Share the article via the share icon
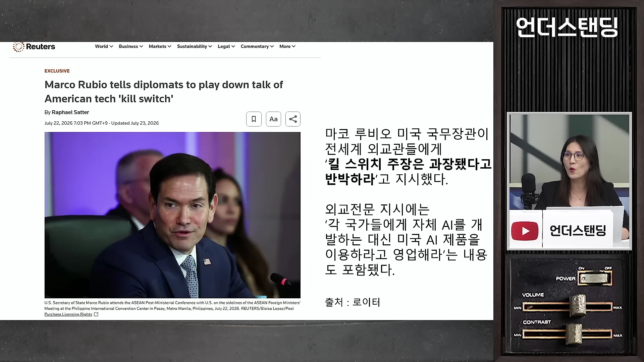644x362 pixels. tap(293, 119)
